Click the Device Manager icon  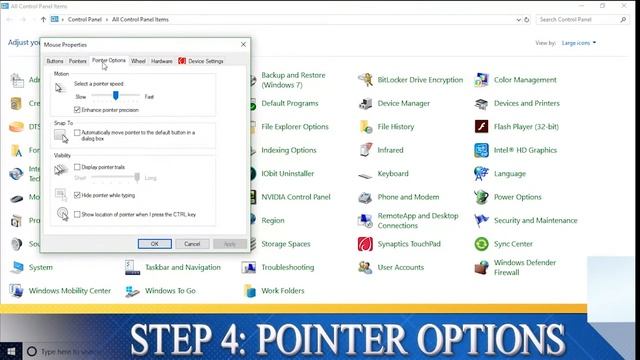(365, 103)
